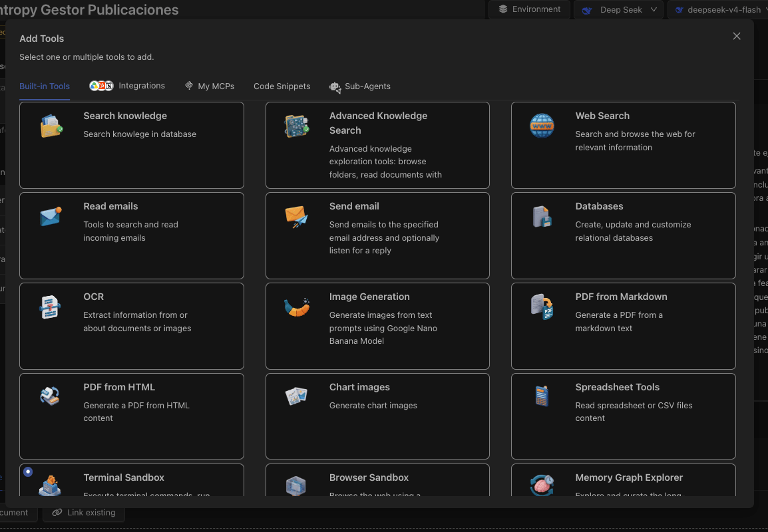Screen dimensions: 768x532
Task: Select the PDF from HTML title
Action: tap(119, 387)
